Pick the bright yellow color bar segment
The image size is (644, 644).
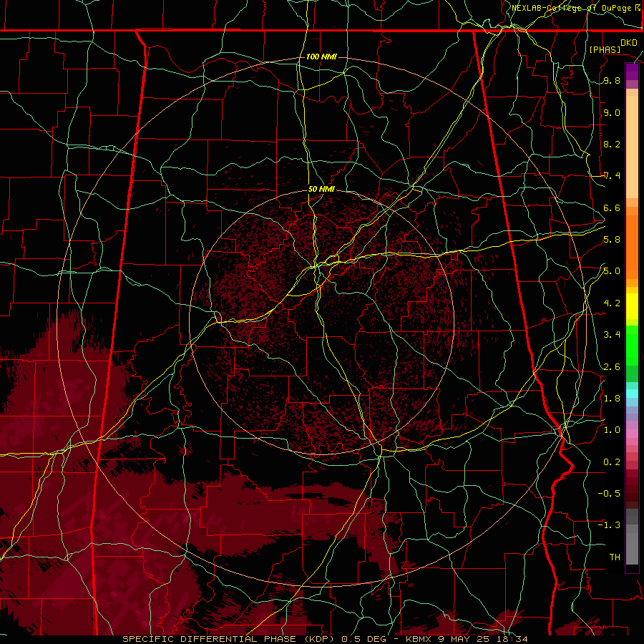point(632,306)
